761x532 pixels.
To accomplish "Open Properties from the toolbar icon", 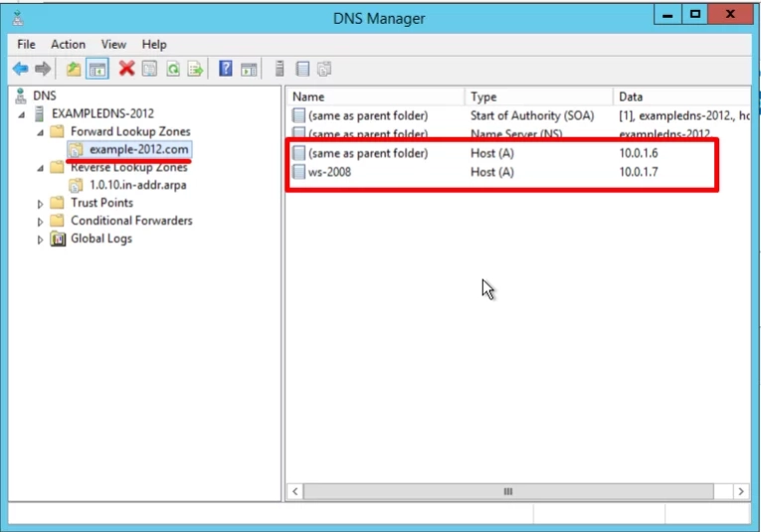I will pos(149,69).
